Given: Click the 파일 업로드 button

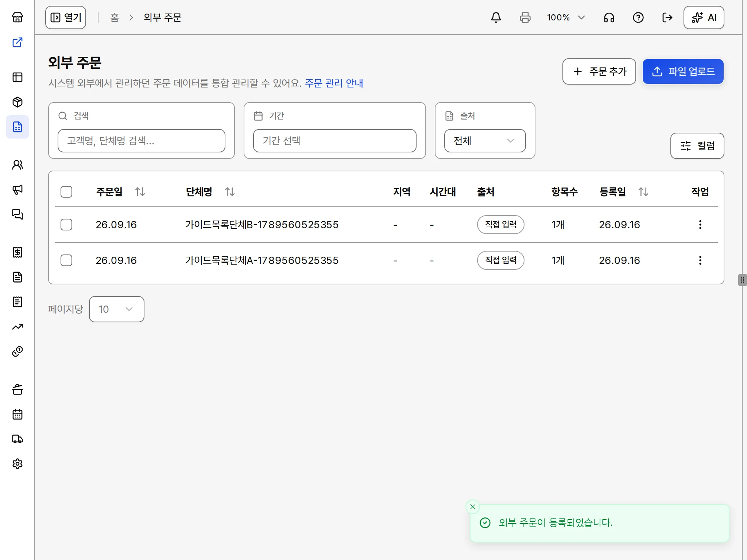Looking at the screenshot, I should (683, 71).
